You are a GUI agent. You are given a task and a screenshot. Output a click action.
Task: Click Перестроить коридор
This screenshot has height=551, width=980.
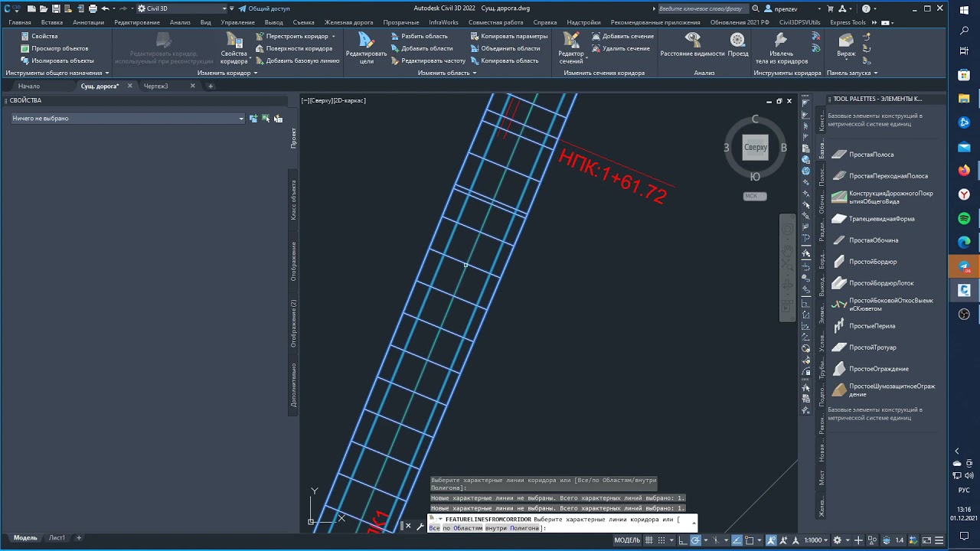pyautogui.click(x=296, y=36)
